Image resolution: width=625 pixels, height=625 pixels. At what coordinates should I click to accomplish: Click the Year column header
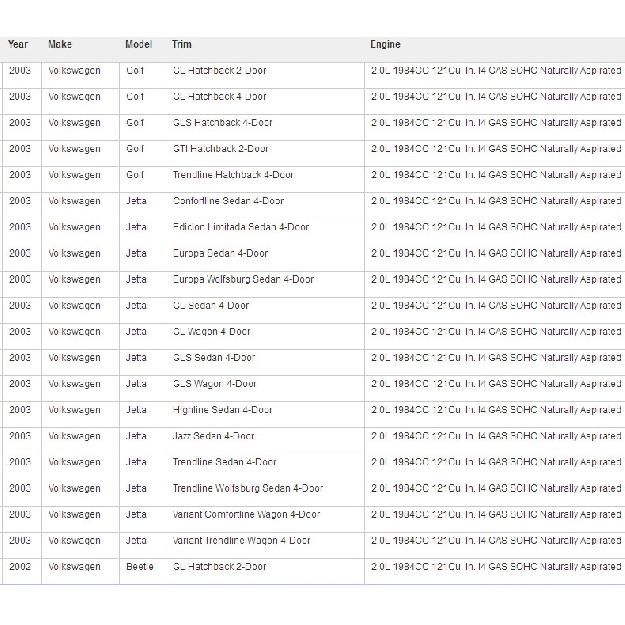coord(18,44)
